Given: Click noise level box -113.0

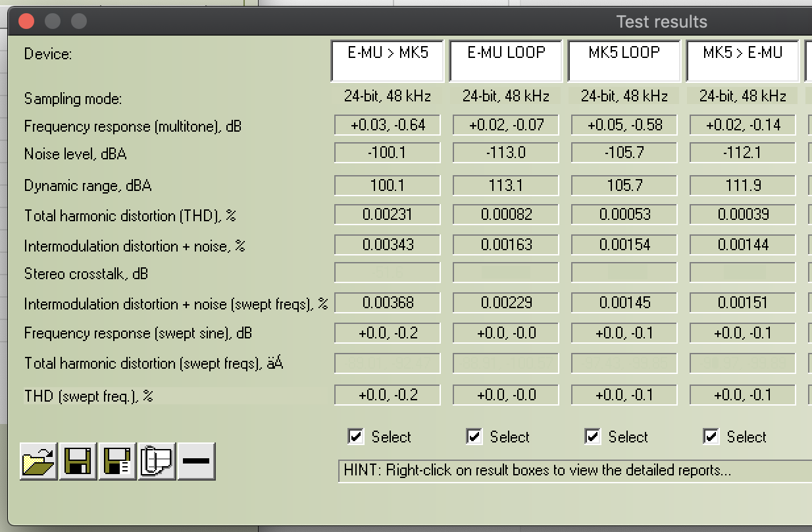Looking at the screenshot, I should pos(506,153).
